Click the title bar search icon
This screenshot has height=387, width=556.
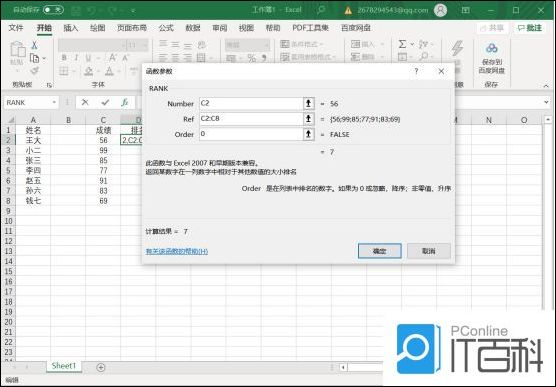tap(321, 10)
